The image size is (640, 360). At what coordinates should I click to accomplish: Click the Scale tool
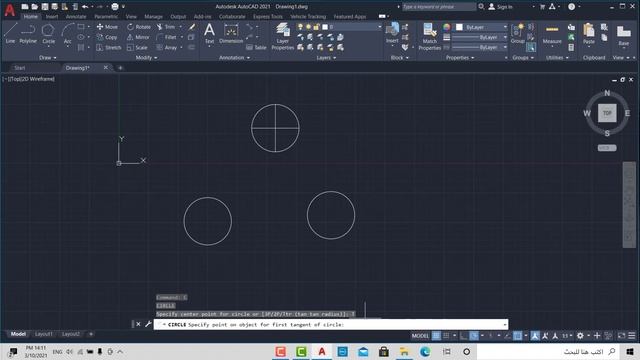coord(137,47)
